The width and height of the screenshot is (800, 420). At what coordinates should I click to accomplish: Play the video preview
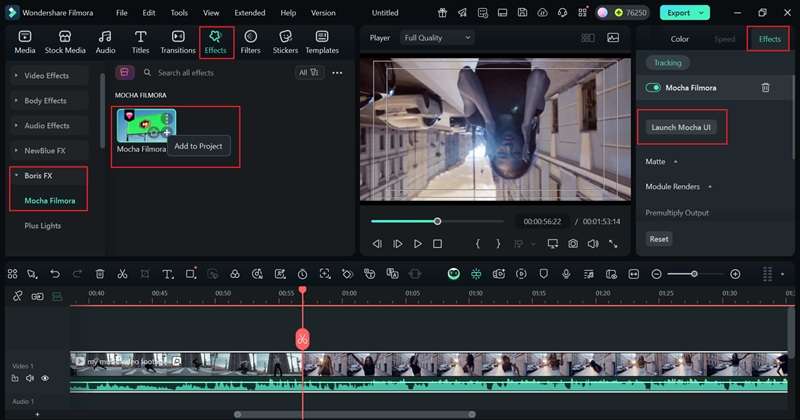(417, 244)
